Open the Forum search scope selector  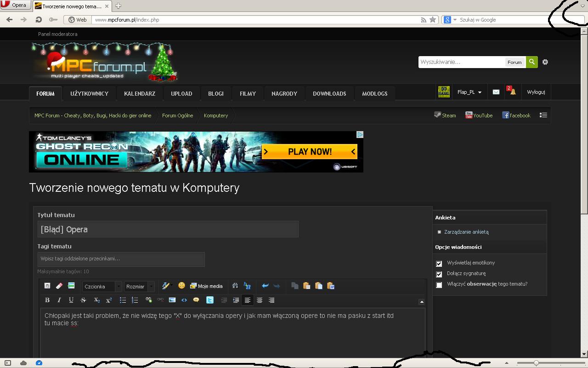coord(514,62)
